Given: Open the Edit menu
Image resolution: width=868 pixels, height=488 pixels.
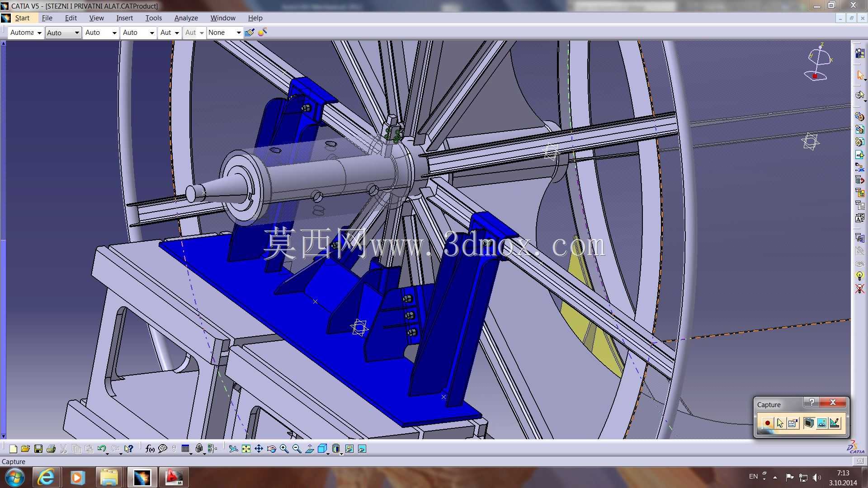Looking at the screenshot, I should (x=71, y=18).
